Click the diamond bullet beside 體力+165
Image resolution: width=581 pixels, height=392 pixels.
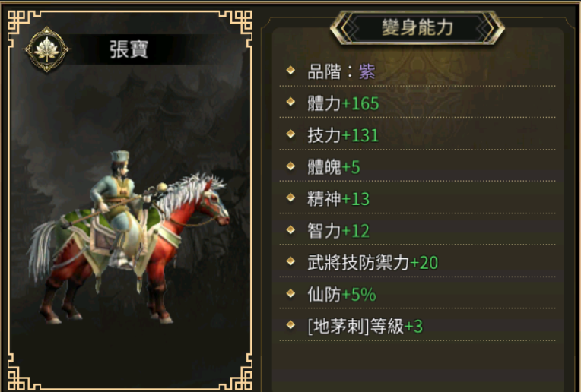pos(290,102)
